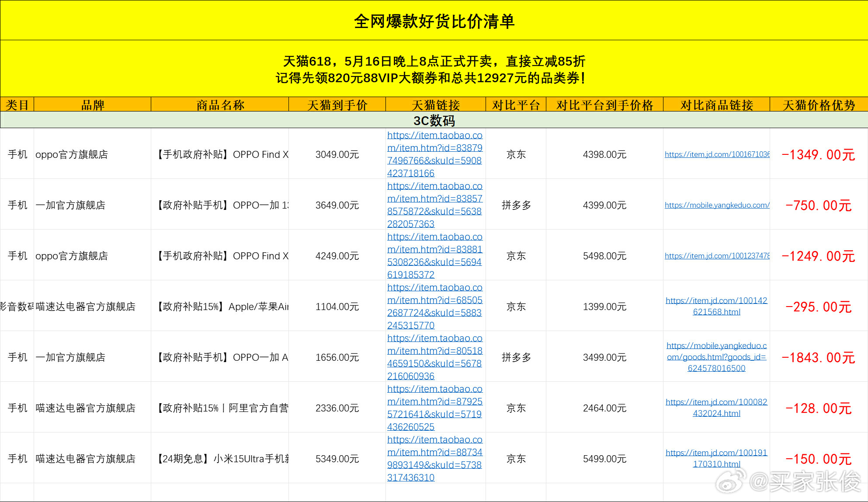This screenshot has height=502, width=868.
Task: Select the 对比平台到手价格 column header
Action: [x=604, y=105]
